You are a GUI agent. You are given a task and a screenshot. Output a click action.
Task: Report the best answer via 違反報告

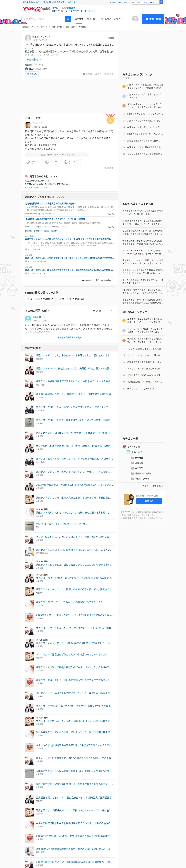(109, 168)
